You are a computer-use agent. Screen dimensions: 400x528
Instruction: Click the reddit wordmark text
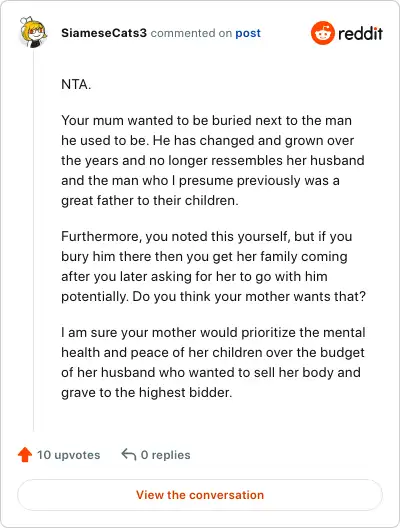pyautogui.click(x=360, y=33)
